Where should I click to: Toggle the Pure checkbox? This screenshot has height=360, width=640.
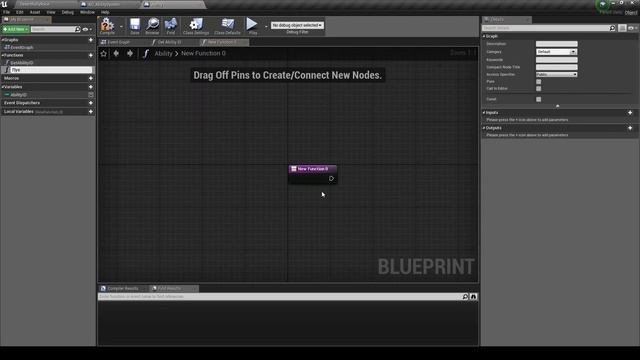coord(538,82)
